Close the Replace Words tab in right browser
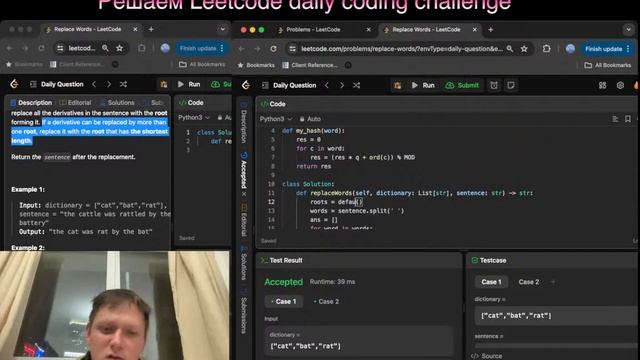This screenshot has width=640, height=360. [475, 30]
